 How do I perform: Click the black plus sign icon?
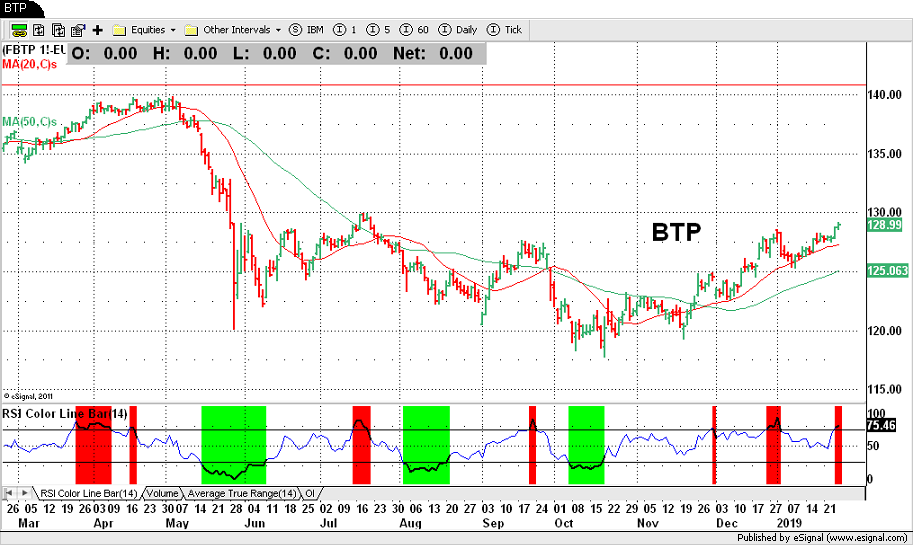[98, 30]
